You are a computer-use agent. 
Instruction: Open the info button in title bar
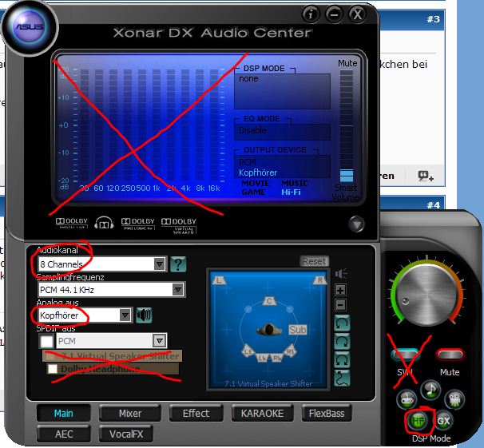click(x=311, y=14)
